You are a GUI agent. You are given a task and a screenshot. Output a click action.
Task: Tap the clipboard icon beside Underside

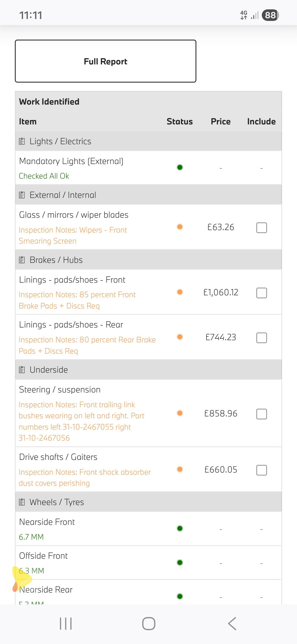click(22, 370)
